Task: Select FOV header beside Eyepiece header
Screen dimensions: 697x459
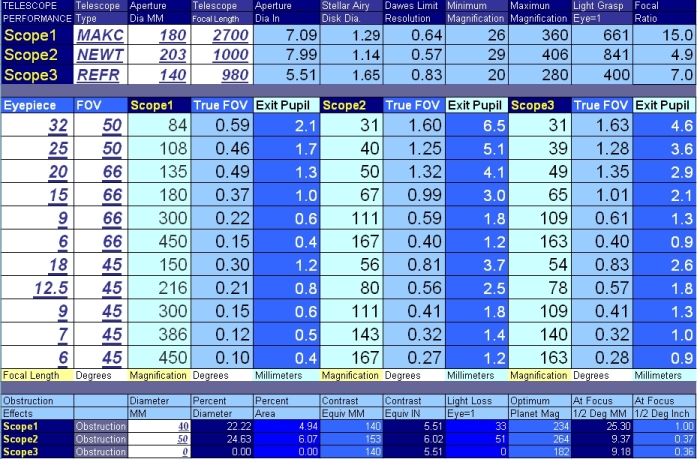Action: click(x=100, y=105)
